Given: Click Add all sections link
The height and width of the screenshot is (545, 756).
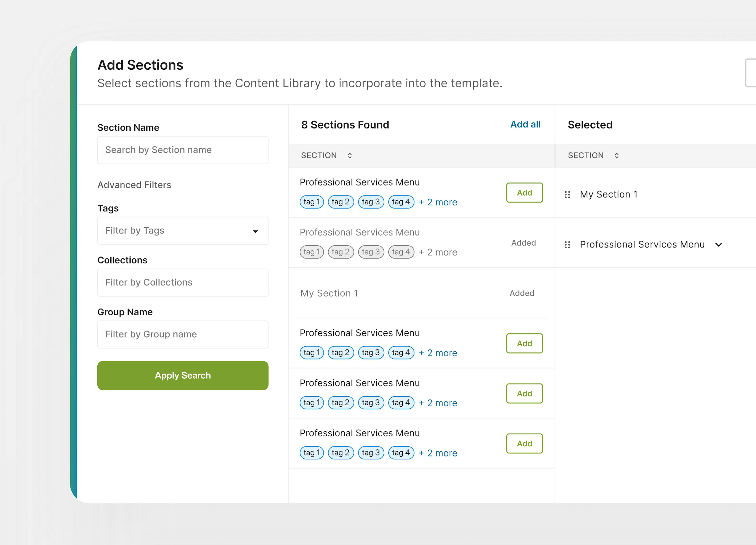Looking at the screenshot, I should (x=525, y=124).
